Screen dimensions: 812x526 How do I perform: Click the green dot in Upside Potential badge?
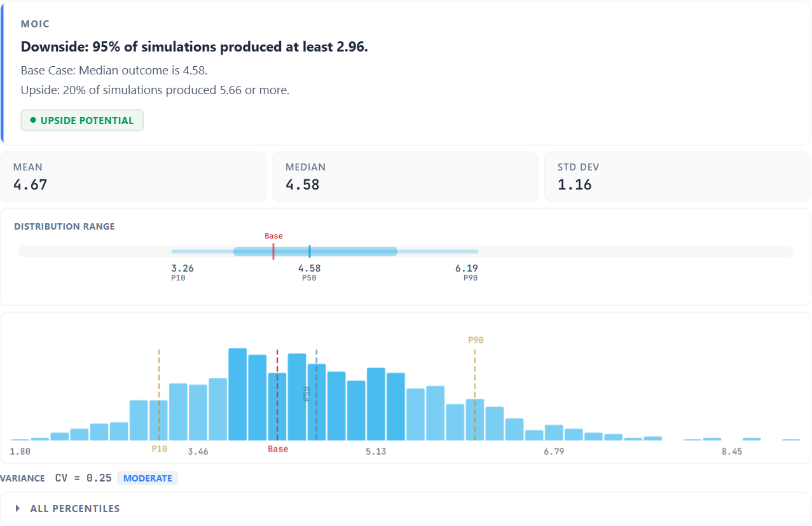pos(32,120)
